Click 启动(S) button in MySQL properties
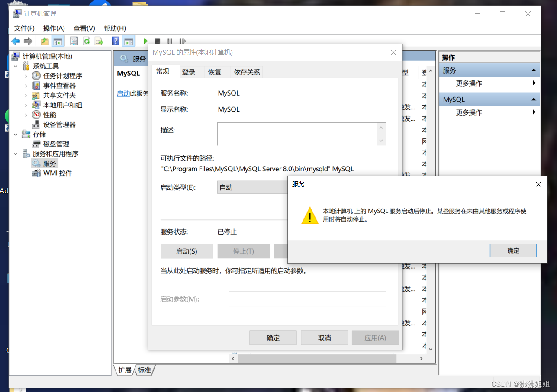Screen dimensions: 557x392 pyautogui.click(x=187, y=251)
